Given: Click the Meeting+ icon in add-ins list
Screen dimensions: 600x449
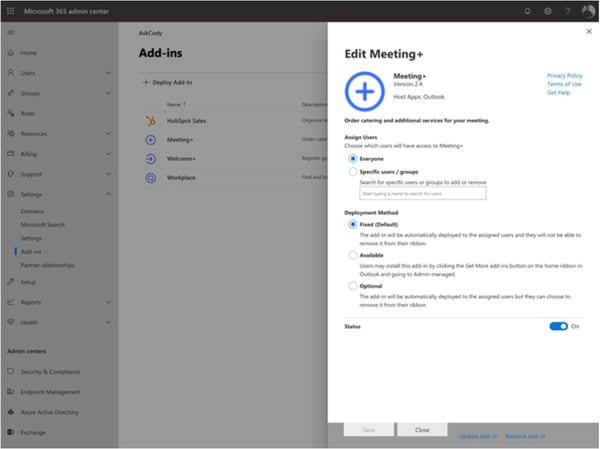Looking at the screenshot, I should pos(151,140).
